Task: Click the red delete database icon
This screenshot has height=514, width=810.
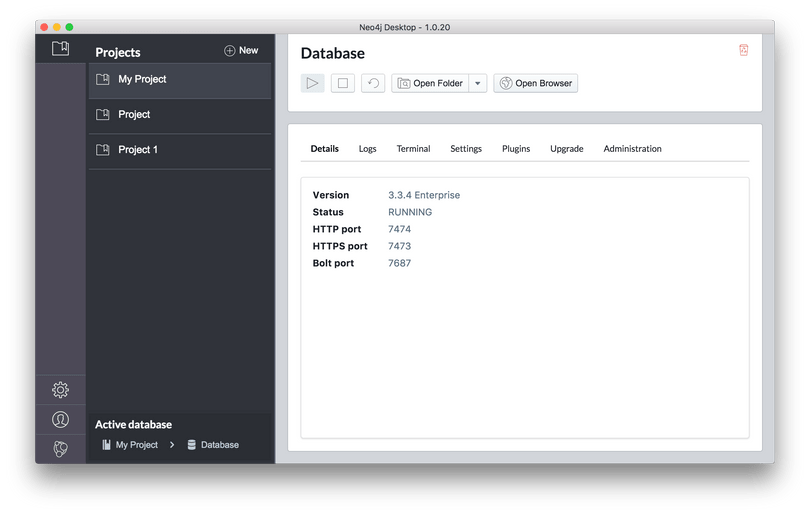Action: pos(743,50)
